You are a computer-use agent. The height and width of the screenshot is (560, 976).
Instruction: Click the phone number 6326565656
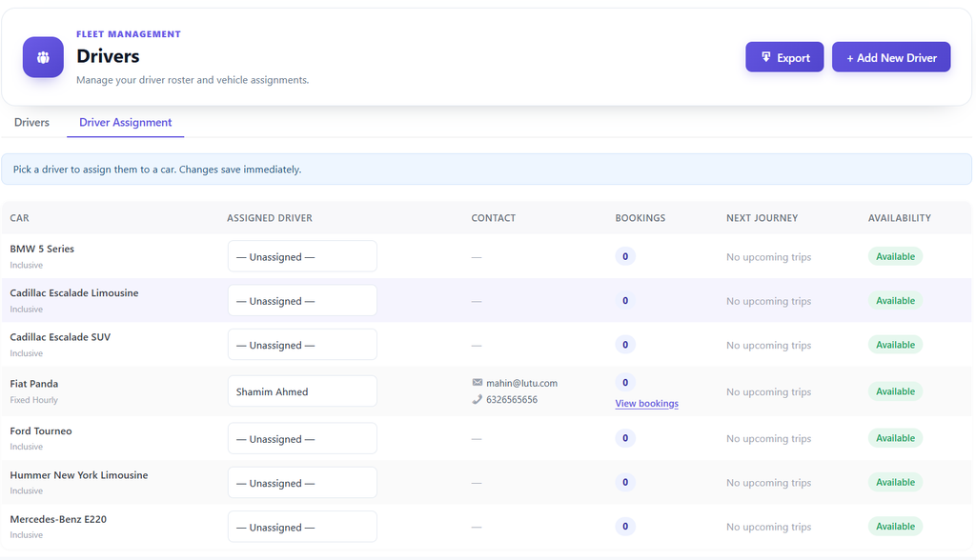click(x=512, y=399)
